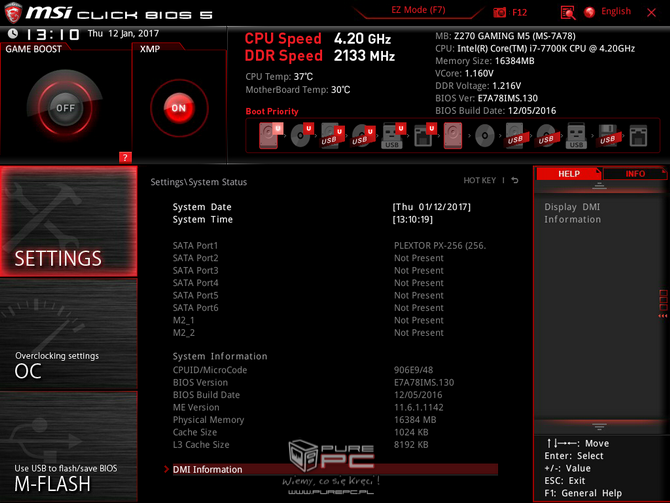Screen dimensions: 670x503
Task: Choose the UEFI USB key boot icon
Action: tap(393, 135)
